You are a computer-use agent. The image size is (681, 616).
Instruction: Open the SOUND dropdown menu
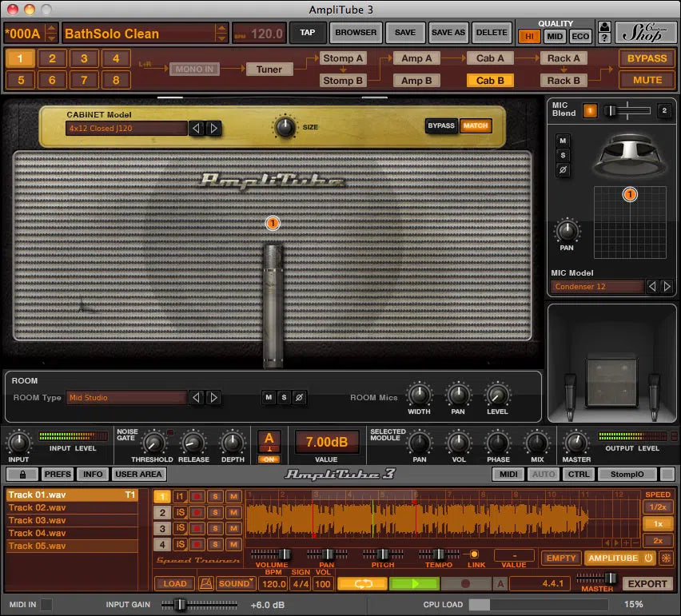234,583
